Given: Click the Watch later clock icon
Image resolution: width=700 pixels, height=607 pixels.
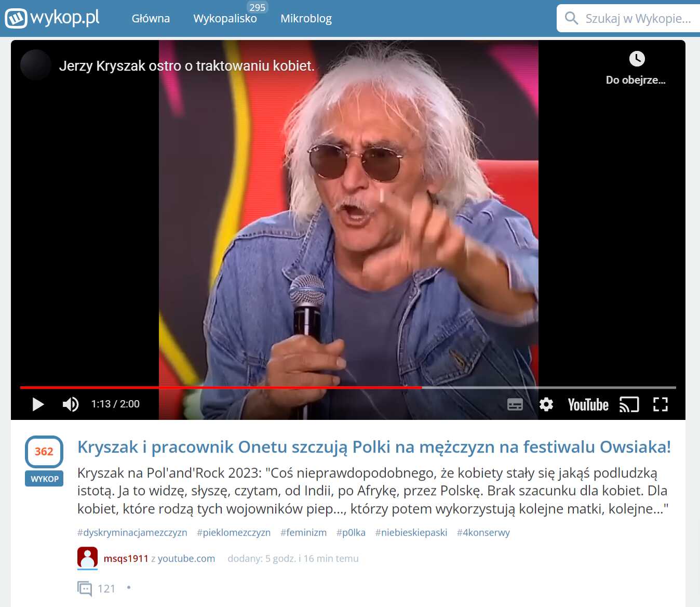Looking at the screenshot, I should [x=637, y=59].
